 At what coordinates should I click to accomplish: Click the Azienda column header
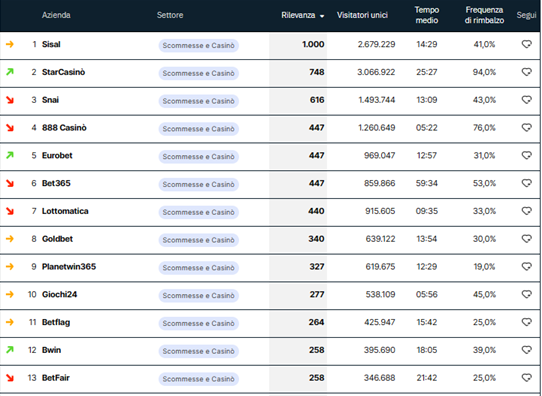pyautogui.click(x=56, y=15)
